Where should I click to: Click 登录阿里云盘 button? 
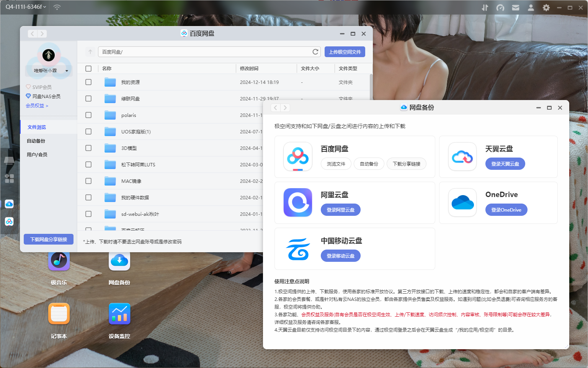tap(341, 210)
